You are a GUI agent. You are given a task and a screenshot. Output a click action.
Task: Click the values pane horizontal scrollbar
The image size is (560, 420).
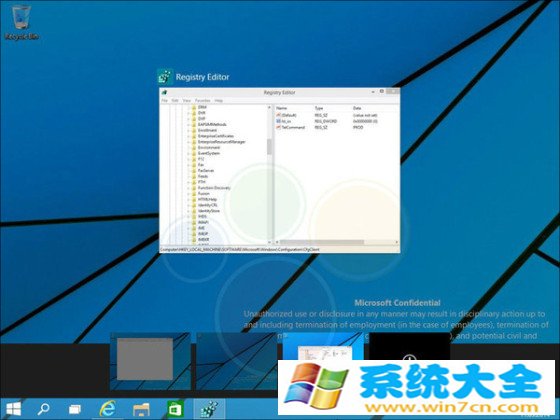(x=321, y=242)
